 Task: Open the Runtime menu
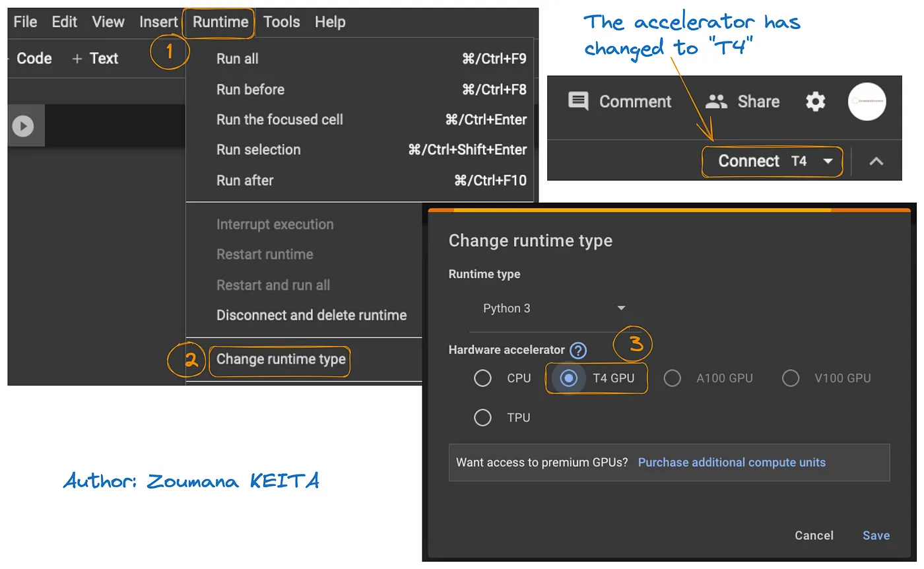coord(220,22)
